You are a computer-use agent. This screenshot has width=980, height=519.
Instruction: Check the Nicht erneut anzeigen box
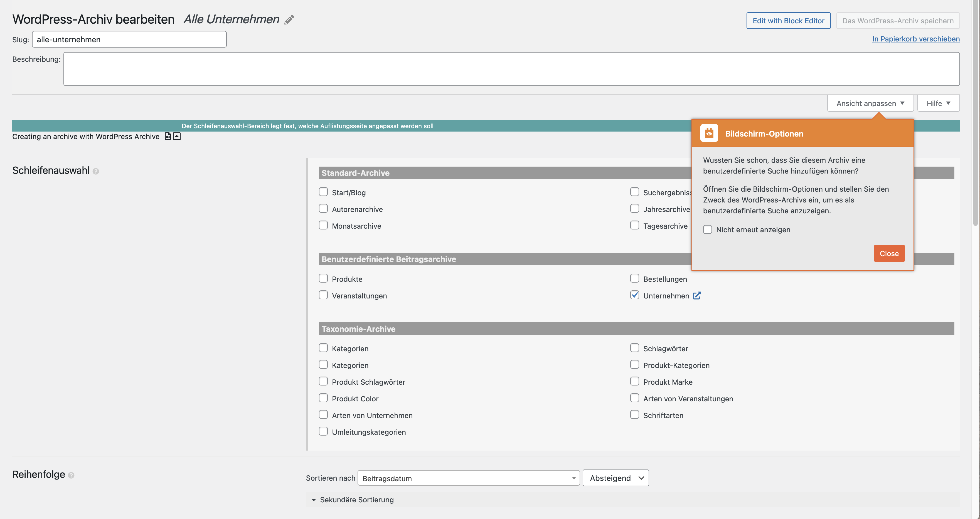(x=708, y=229)
